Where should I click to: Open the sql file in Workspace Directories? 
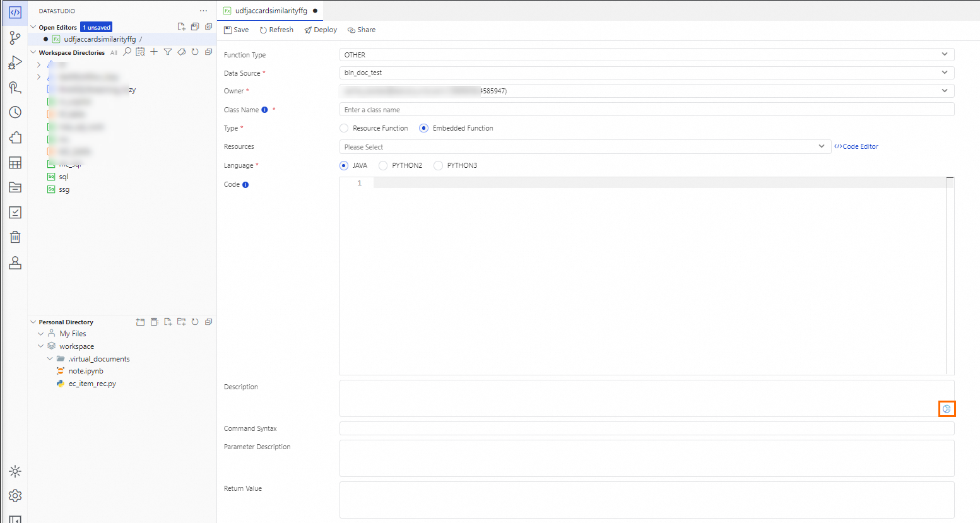64,177
